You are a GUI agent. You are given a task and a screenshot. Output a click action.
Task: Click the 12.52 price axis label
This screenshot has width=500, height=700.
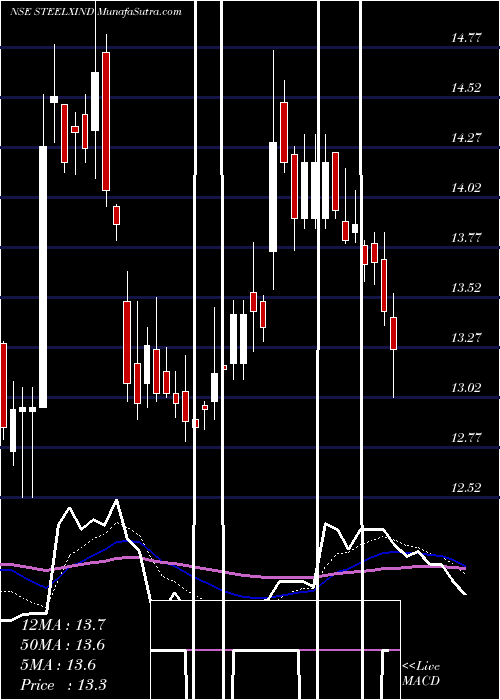467,488
